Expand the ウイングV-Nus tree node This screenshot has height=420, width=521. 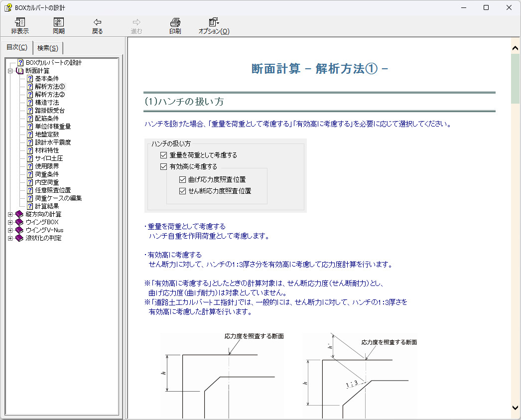click(10, 230)
